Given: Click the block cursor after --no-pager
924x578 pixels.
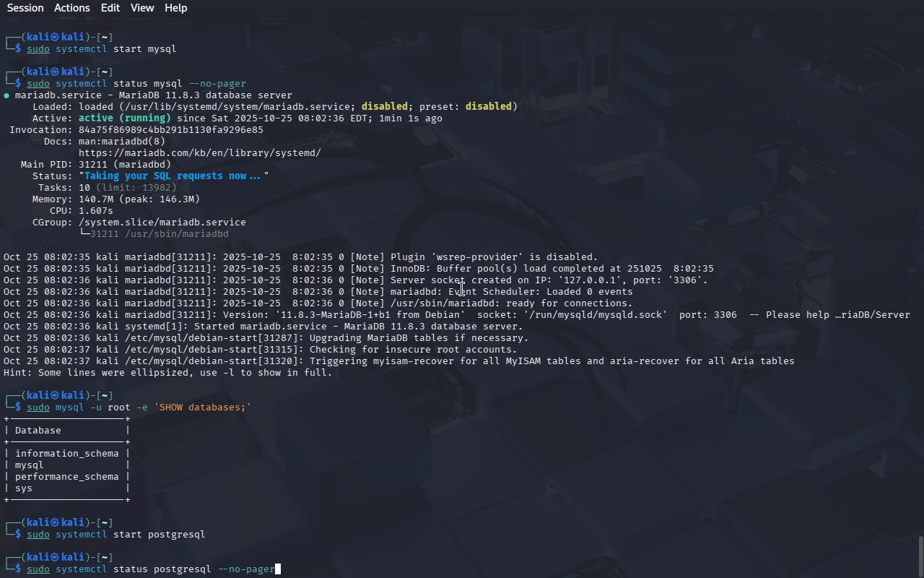Looking at the screenshot, I should pos(278,569).
